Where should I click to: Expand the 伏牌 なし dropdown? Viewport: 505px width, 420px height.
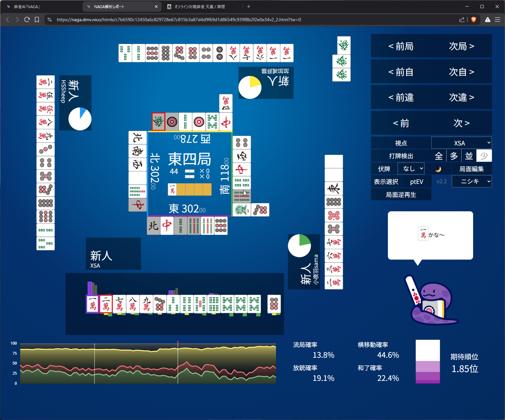(411, 169)
